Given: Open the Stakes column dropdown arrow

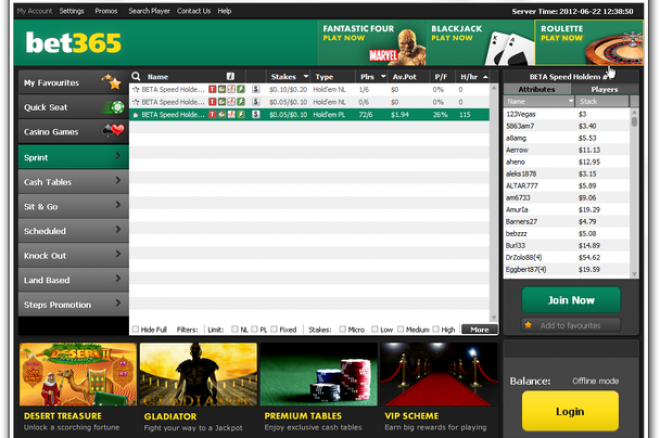Looking at the screenshot, I should coord(306,76).
